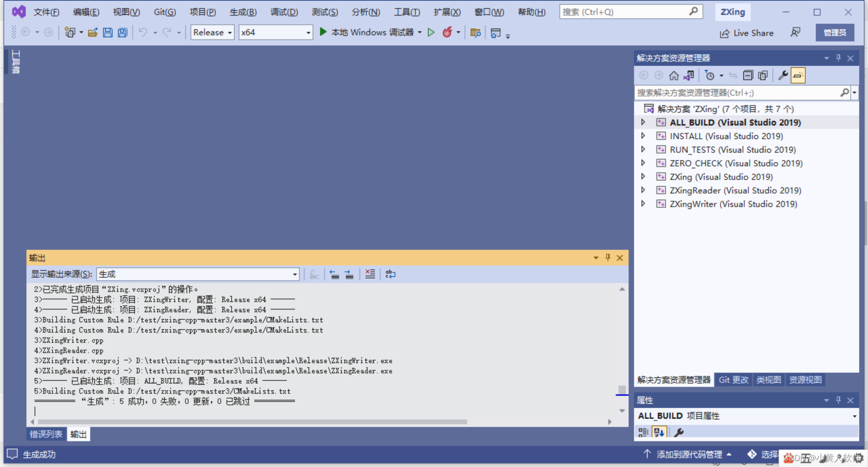Go to previous message in Output
This screenshot has width=868, height=467.
334,274
